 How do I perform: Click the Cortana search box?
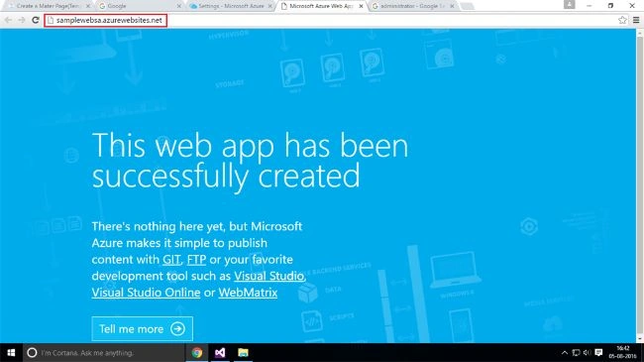(x=103, y=352)
